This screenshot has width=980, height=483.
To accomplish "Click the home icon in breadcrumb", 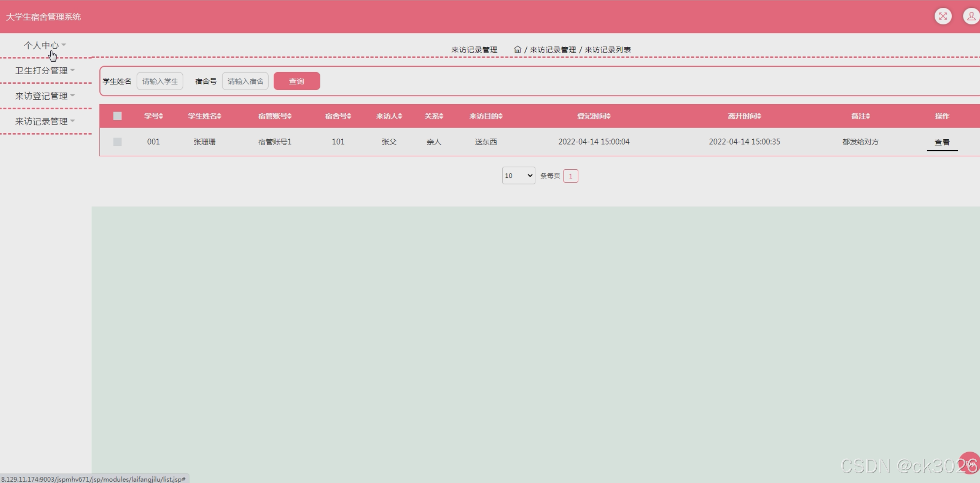I will 517,49.
